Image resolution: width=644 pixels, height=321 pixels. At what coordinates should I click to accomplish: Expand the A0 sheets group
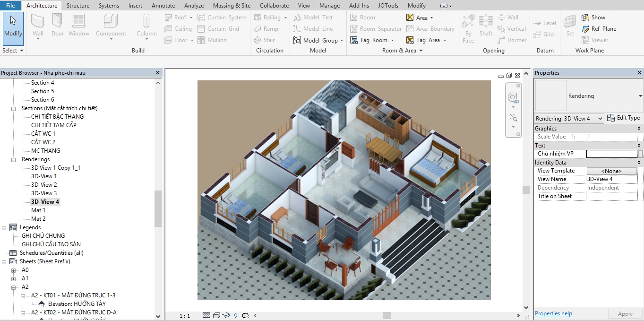[x=14, y=270]
